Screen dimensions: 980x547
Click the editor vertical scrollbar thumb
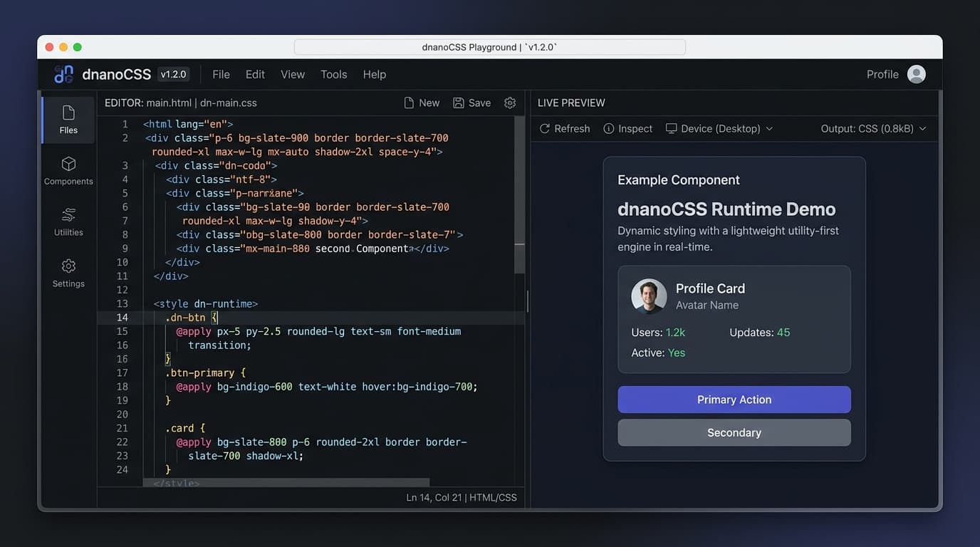pos(519,194)
